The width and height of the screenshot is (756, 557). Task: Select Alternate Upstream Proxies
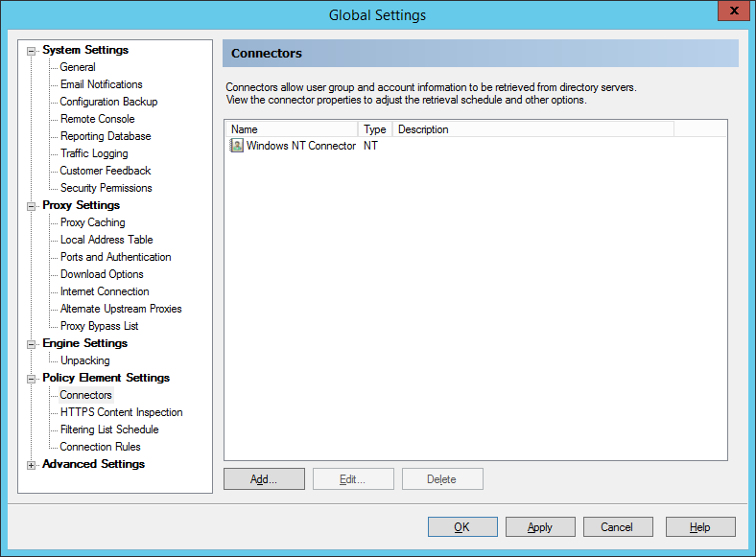pyautogui.click(x=121, y=309)
